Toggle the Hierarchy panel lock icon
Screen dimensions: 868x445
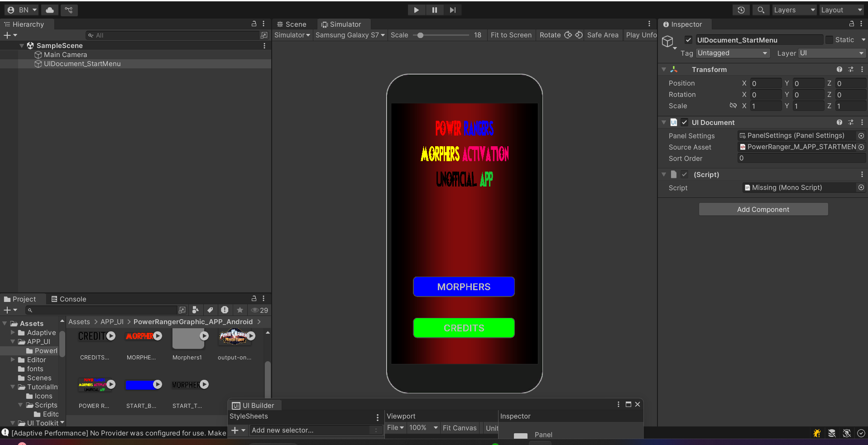coord(254,24)
